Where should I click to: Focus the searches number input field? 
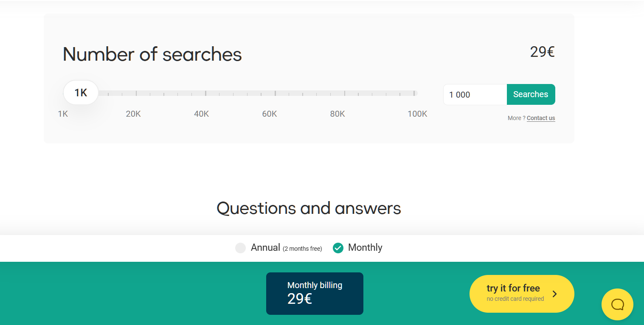[475, 95]
